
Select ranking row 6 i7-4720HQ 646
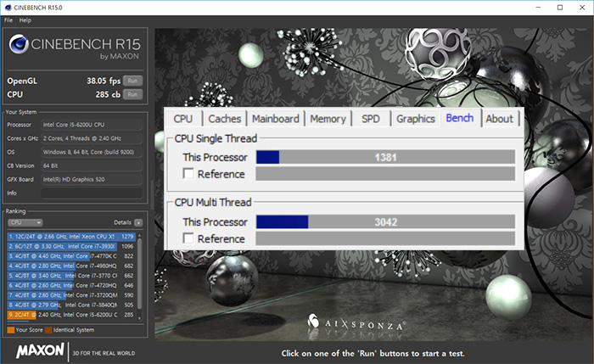coord(71,285)
